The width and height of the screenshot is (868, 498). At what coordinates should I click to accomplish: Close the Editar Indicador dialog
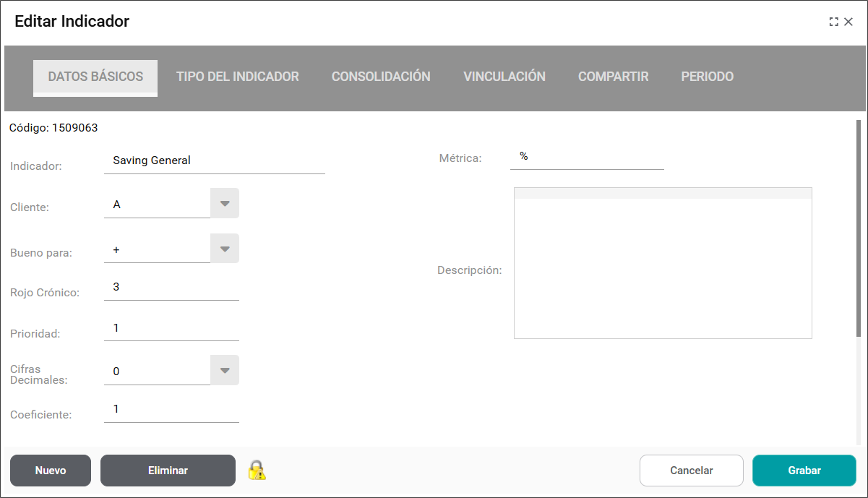[848, 22]
